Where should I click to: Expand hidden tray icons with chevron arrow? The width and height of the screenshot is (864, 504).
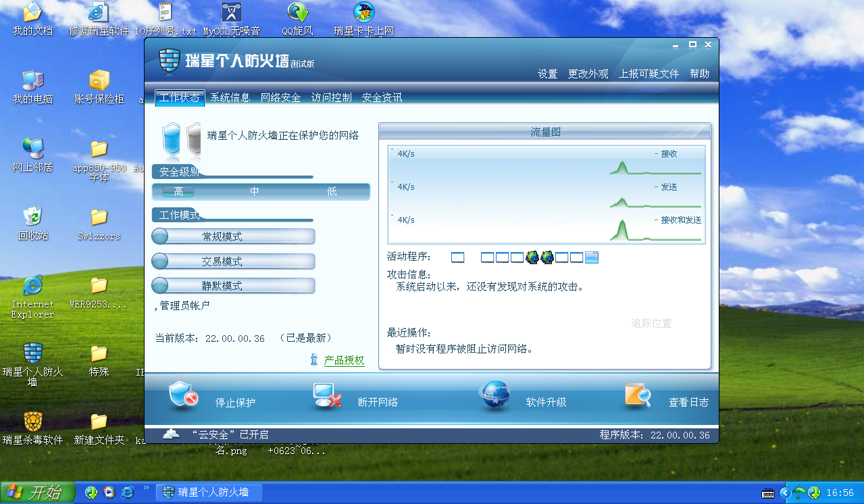[784, 493]
